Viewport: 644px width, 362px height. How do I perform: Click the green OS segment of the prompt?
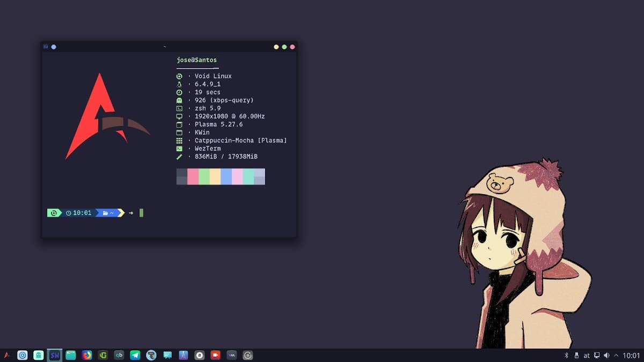(54, 213)
